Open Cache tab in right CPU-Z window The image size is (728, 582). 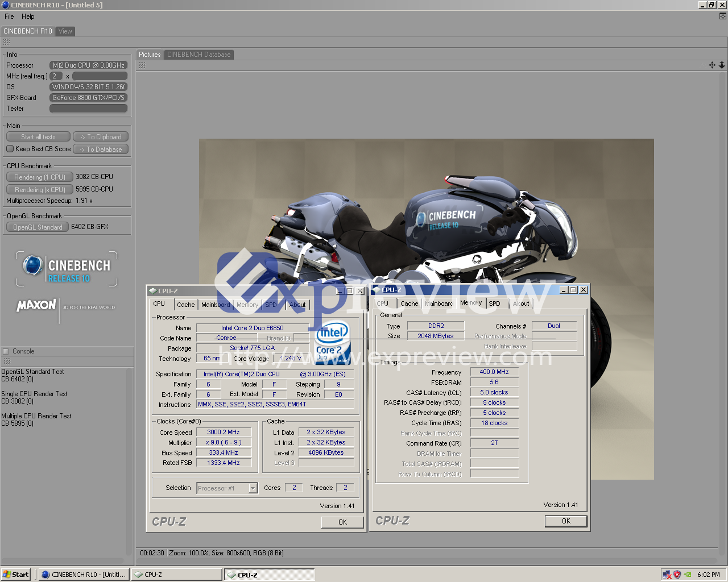(409, 304)
